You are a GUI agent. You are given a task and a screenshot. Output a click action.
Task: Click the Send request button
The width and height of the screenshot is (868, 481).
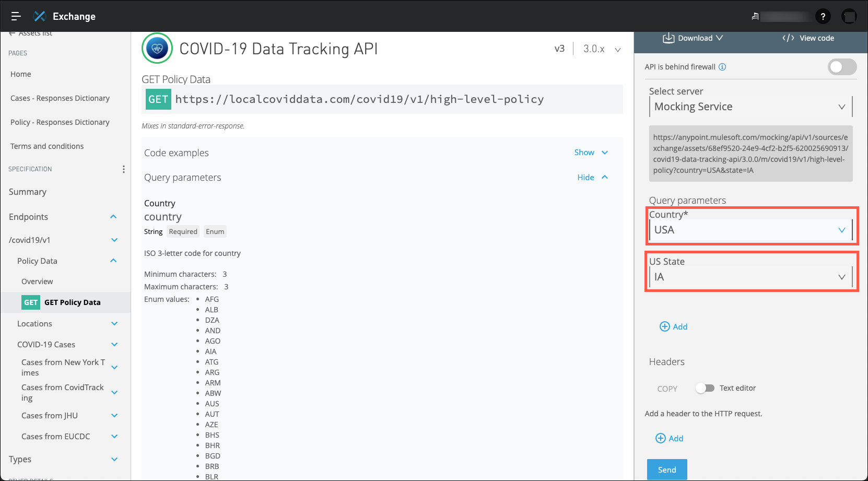[x=667, y=470]
